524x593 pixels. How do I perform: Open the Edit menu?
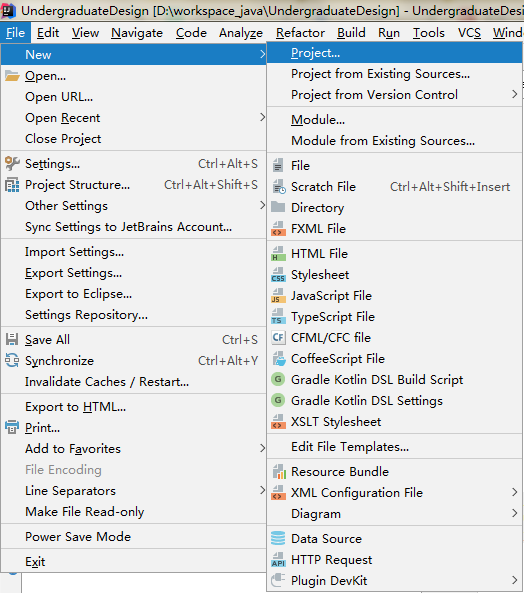pos(48,33)
